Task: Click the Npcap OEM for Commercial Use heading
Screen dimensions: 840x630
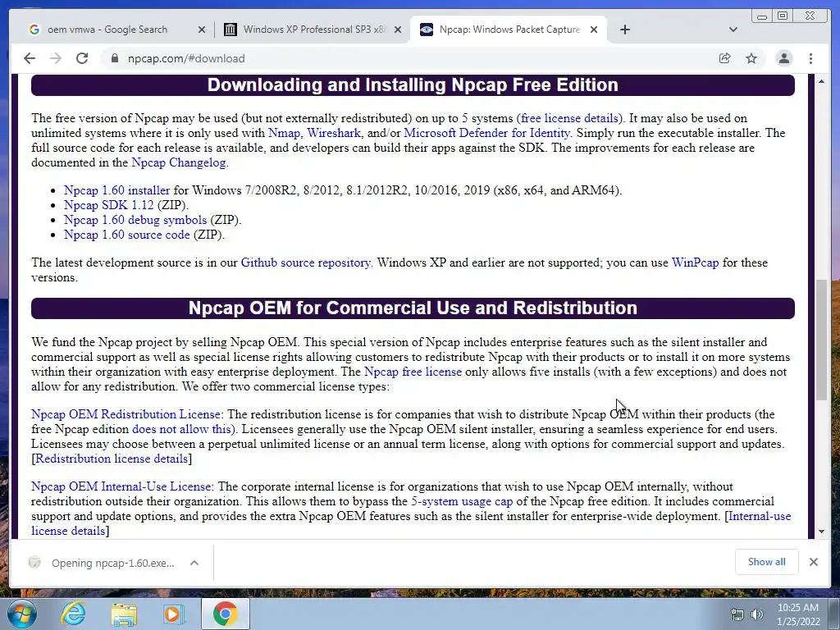Action: 413,308
